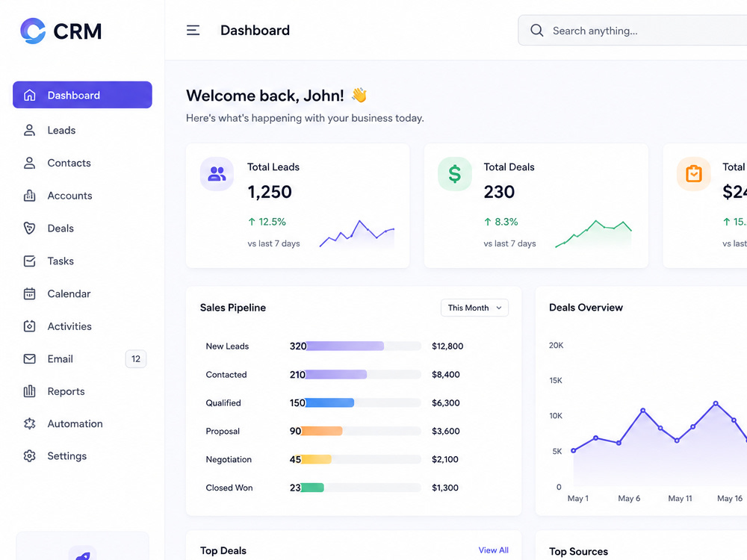The width and height of the screenshot is (747, 560).
Task: Click the Calendar icon in sidebar
Action: [x=30, y=293]
